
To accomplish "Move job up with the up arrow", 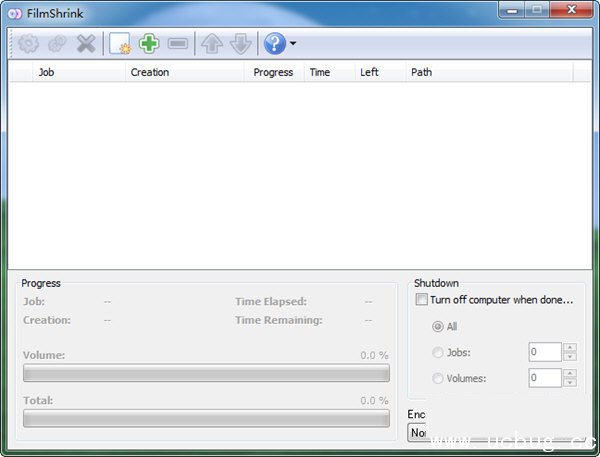I will tap(211, 44).
